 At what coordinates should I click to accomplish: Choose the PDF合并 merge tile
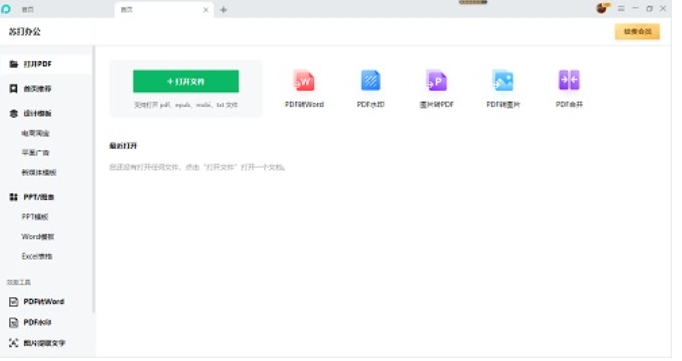[x=569, y=89]
